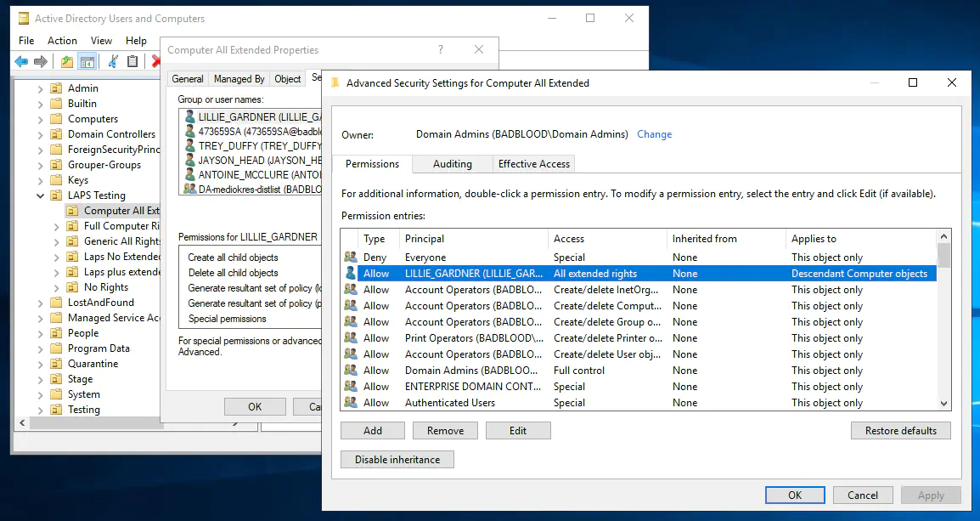Image resolution: width=980 pixels, height=521 pixels.
Task: Click the Disable inheritance button
Action: tap(397, 459)
